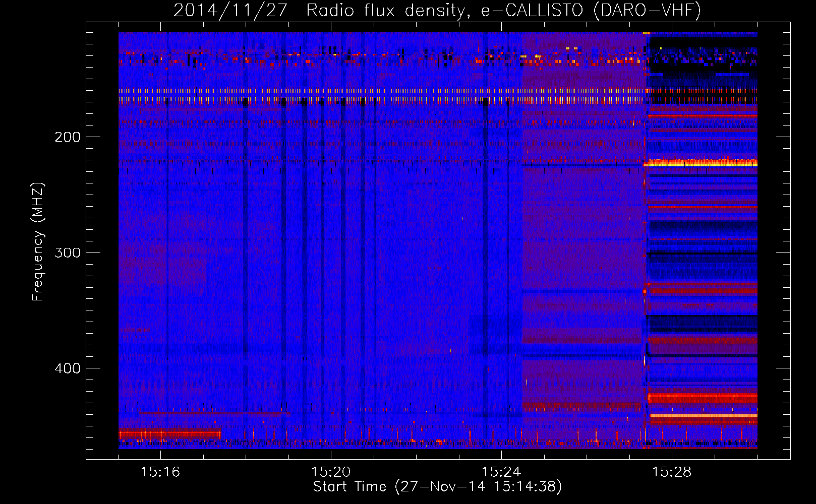Click the 15:16 time tick label

(x=160, y=472)
